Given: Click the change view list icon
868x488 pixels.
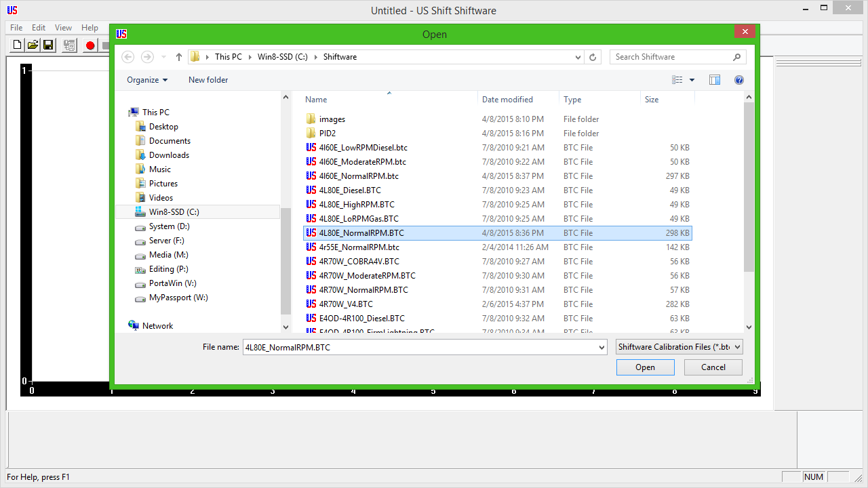Looking at the screenshot, I should [x=677, y=80].
